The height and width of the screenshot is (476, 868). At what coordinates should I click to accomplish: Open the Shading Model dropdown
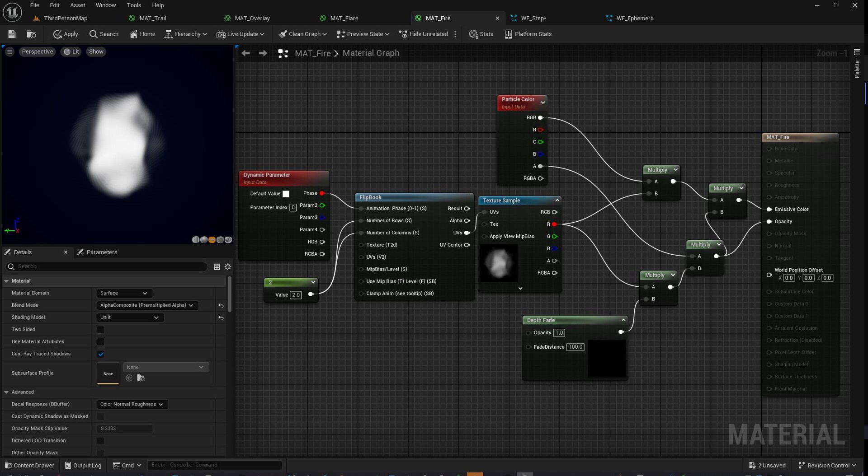click(x=130, y=317)
